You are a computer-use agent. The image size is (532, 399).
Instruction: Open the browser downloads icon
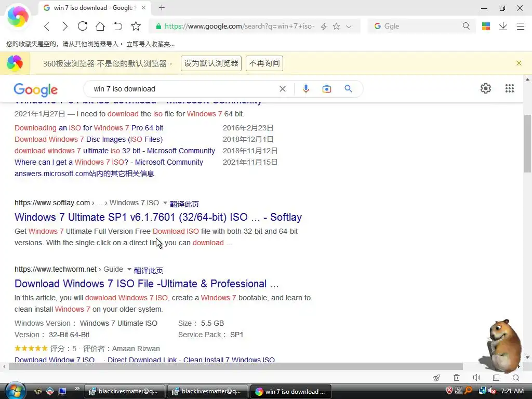(x=503, y=26)
